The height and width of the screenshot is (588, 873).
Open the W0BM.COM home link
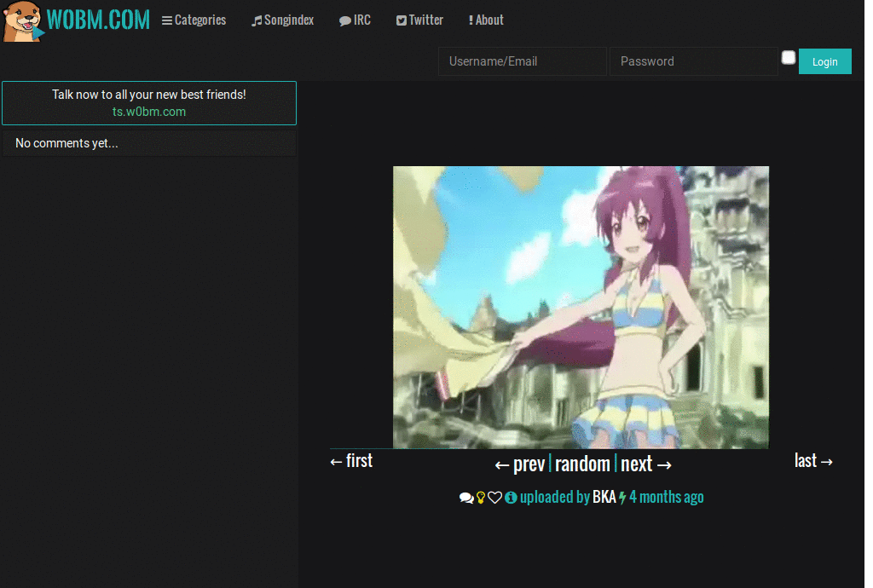coord(98,20)
